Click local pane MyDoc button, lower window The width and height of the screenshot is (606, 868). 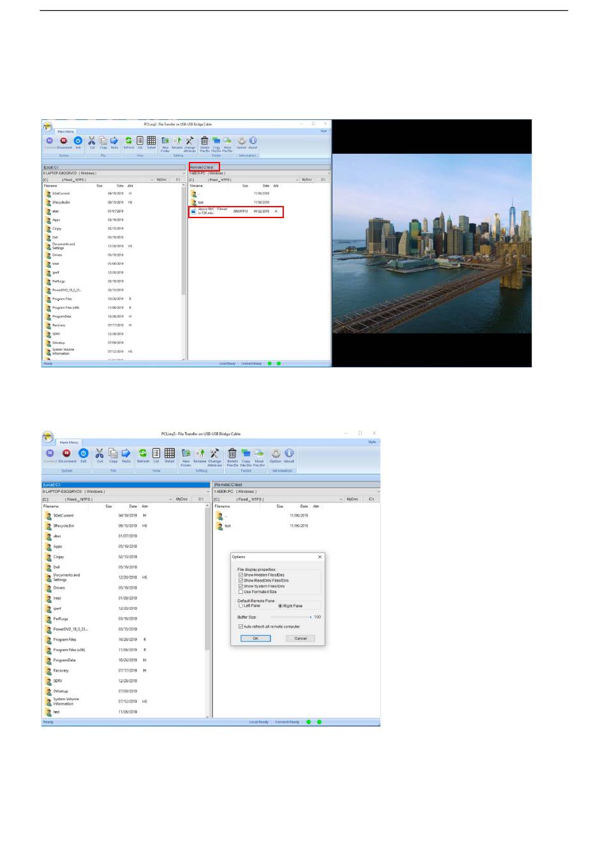pos(182,499)
